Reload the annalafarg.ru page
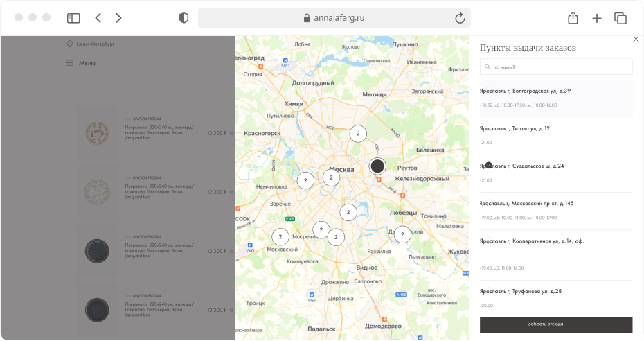Image resolution: width=644 pixels, height=341 pixels. (x=460, y=18)
